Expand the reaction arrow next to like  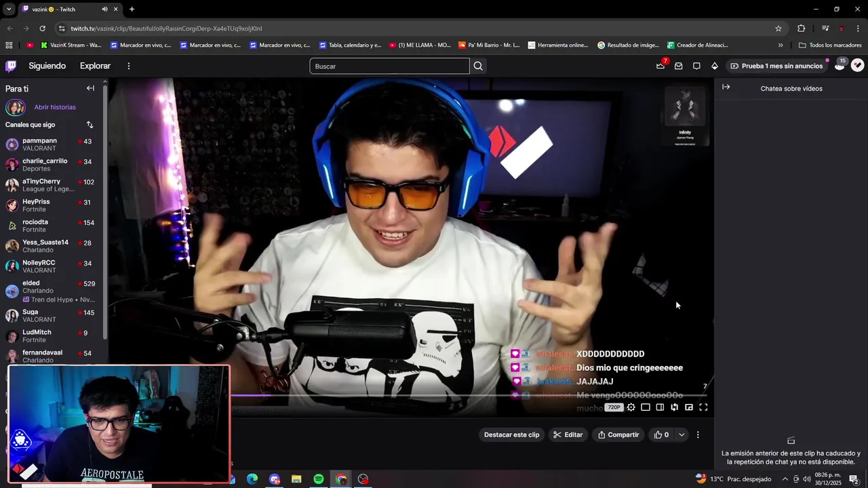pyautogui.click(x=682, y=434)
